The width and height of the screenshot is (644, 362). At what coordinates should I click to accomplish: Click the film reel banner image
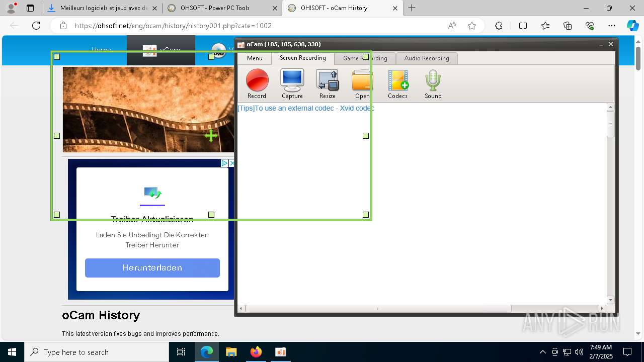pos(148,110)
